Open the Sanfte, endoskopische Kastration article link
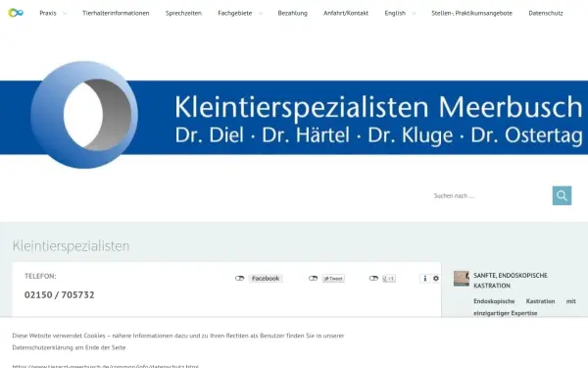 511,280
